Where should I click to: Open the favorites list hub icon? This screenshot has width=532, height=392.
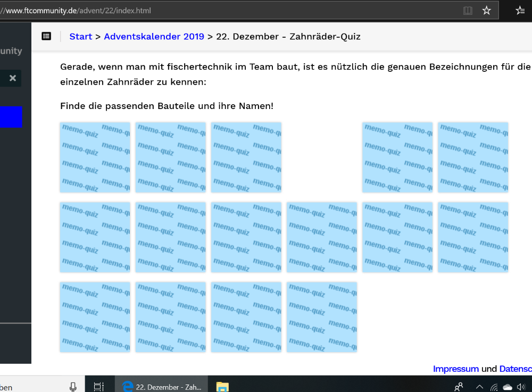pos(520,11)
